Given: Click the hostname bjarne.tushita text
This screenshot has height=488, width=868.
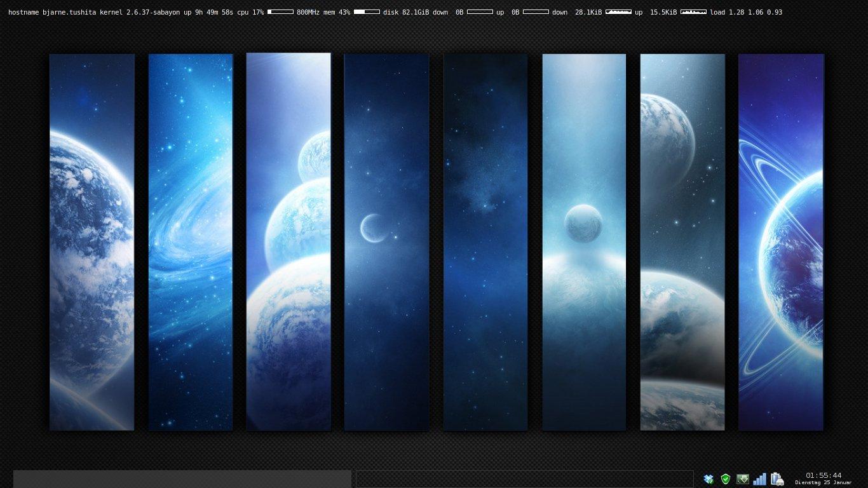Looking at the screenshot, I should click(52, 12).
